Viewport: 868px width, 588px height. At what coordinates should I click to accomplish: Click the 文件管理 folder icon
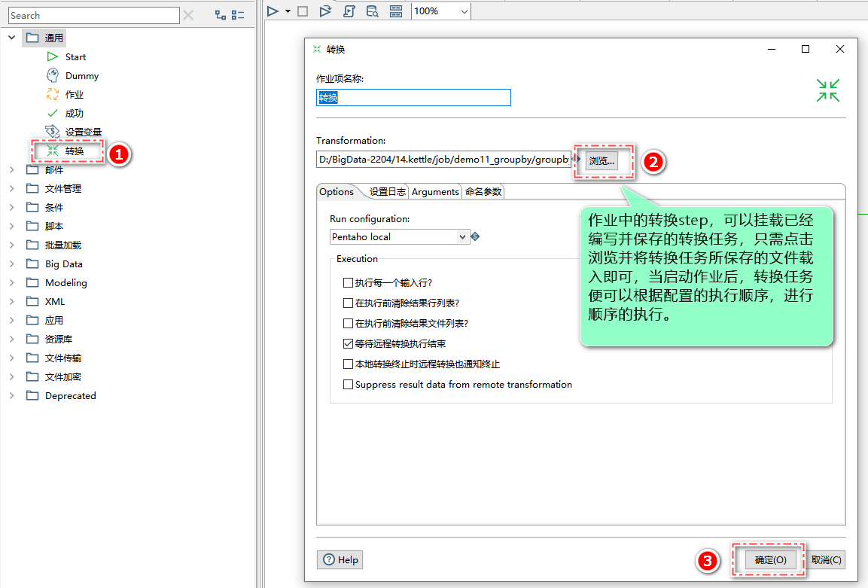click(x=32, y=188)
